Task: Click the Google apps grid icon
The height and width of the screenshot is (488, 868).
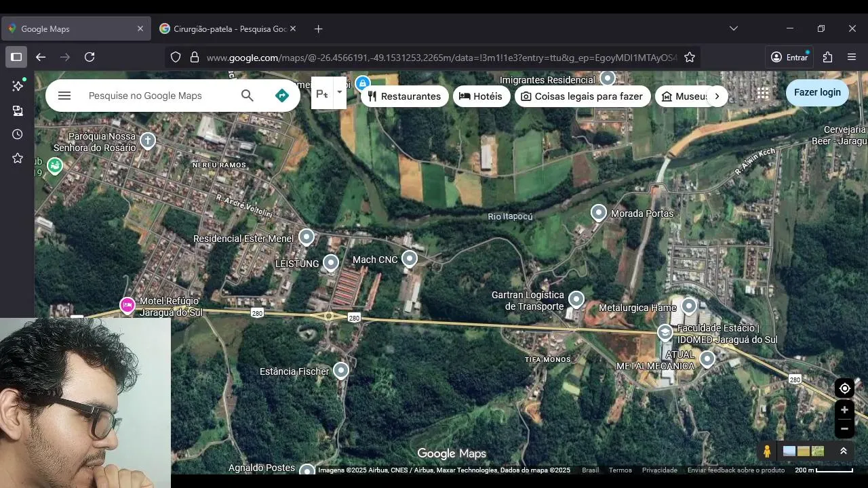Action: coord(763,93)
